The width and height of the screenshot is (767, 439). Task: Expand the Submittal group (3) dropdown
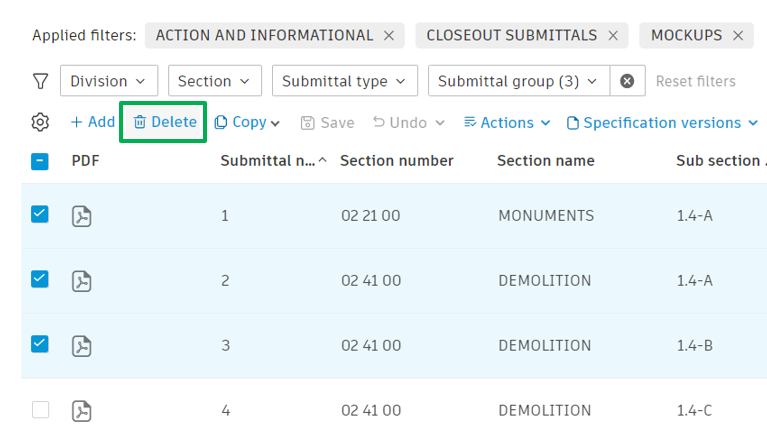pyautogui.click(x=516, y=81)
